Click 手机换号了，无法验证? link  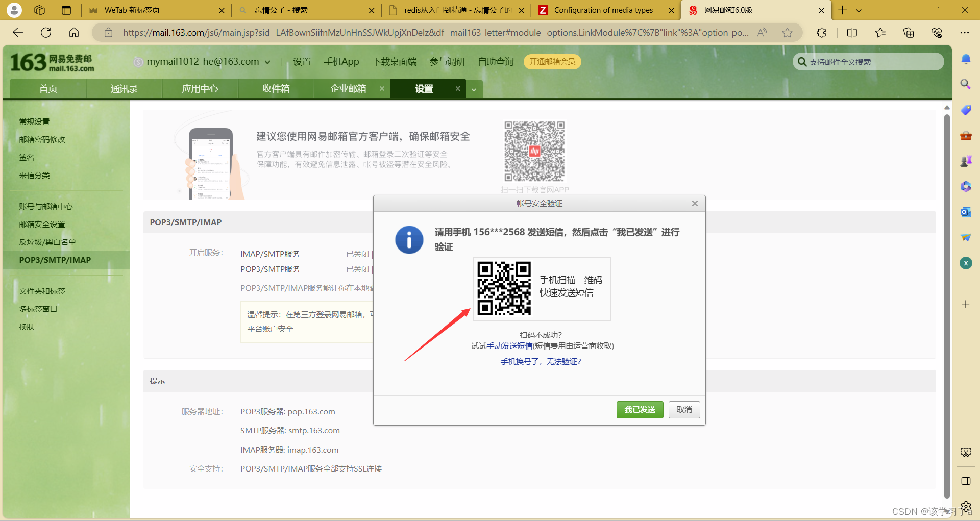541,362
